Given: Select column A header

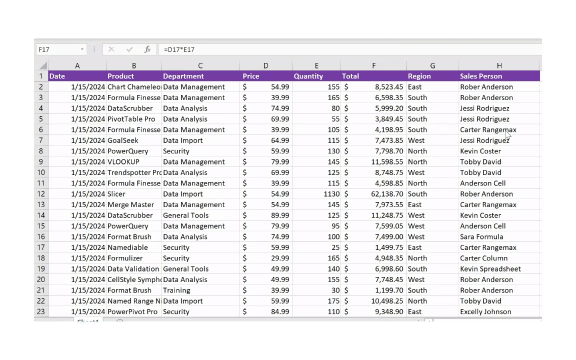Looking at the screenshot, I should [77, 65].
